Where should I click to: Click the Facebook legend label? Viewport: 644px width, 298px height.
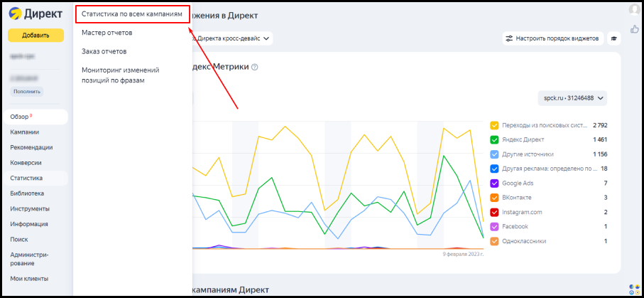(x=515, y=226)
